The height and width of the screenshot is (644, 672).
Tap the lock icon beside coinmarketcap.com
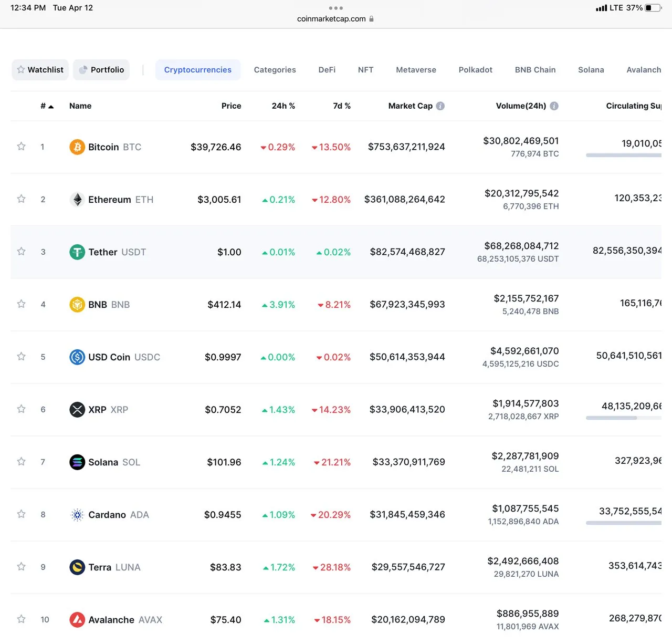tap(372, 19)
